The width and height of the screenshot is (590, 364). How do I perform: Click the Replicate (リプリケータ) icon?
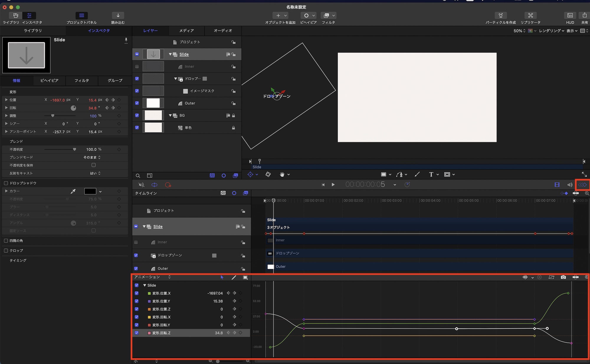point(530,15)
